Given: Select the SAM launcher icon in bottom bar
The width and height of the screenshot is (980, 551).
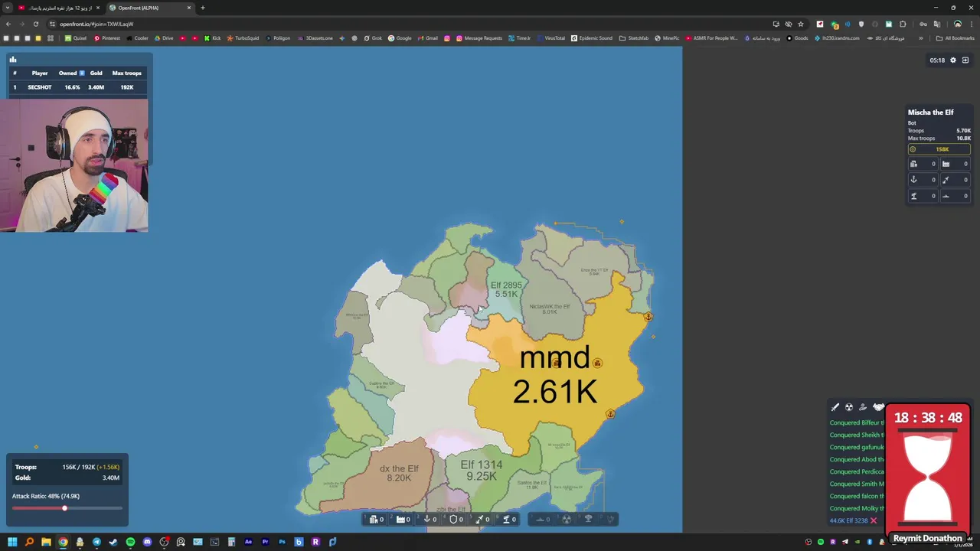Looking at the screenshot, I should [506, 520].
